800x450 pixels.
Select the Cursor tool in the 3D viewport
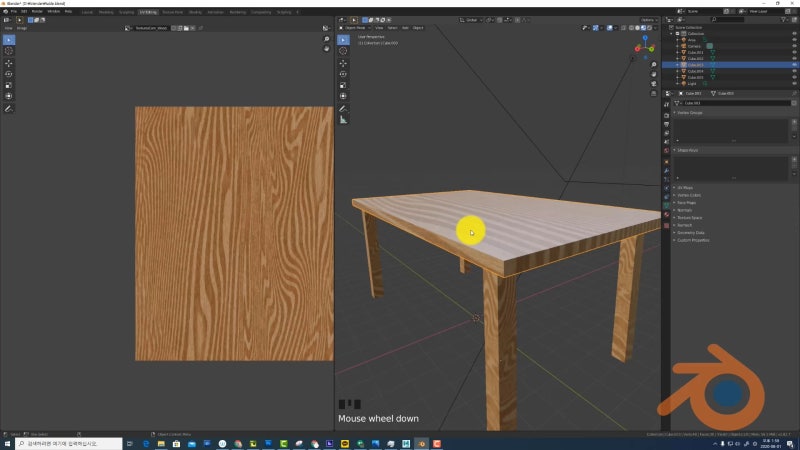point(343,51)
